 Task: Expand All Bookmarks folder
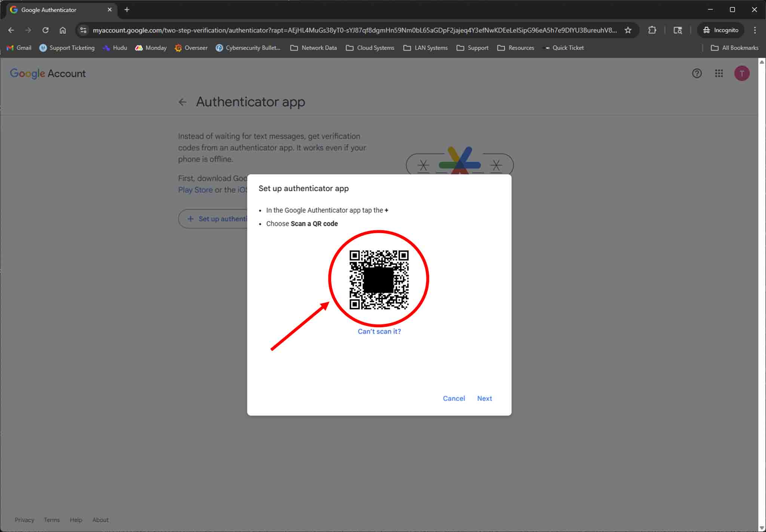735,48
